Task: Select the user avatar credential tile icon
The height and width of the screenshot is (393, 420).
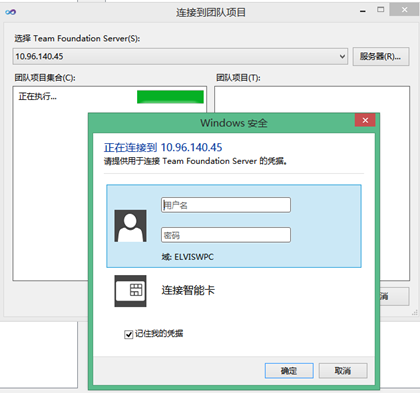Action: tap(130, 226)
